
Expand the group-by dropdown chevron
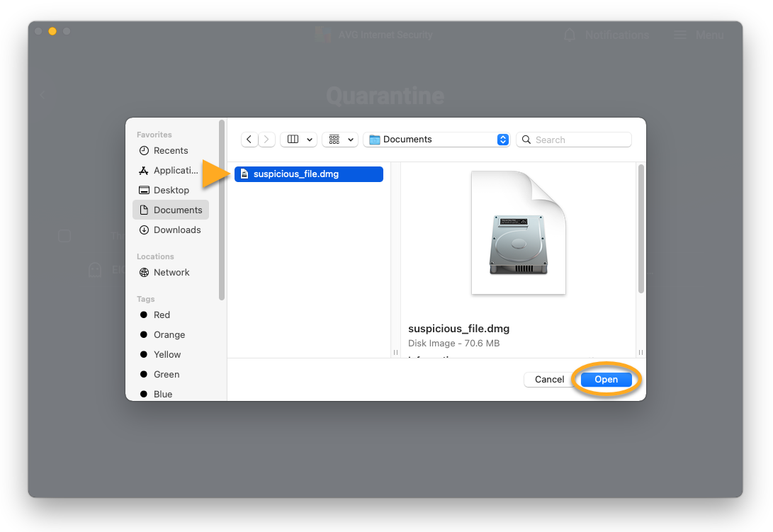tap(351, 140)
